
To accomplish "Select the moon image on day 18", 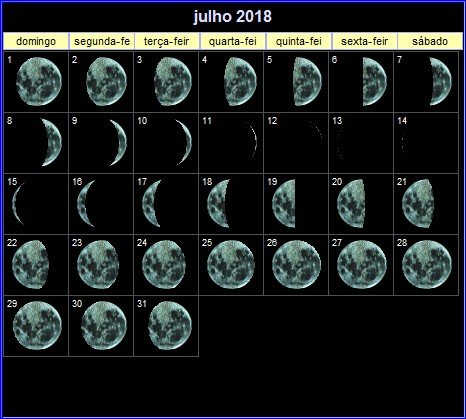I will tap(218, 203).
